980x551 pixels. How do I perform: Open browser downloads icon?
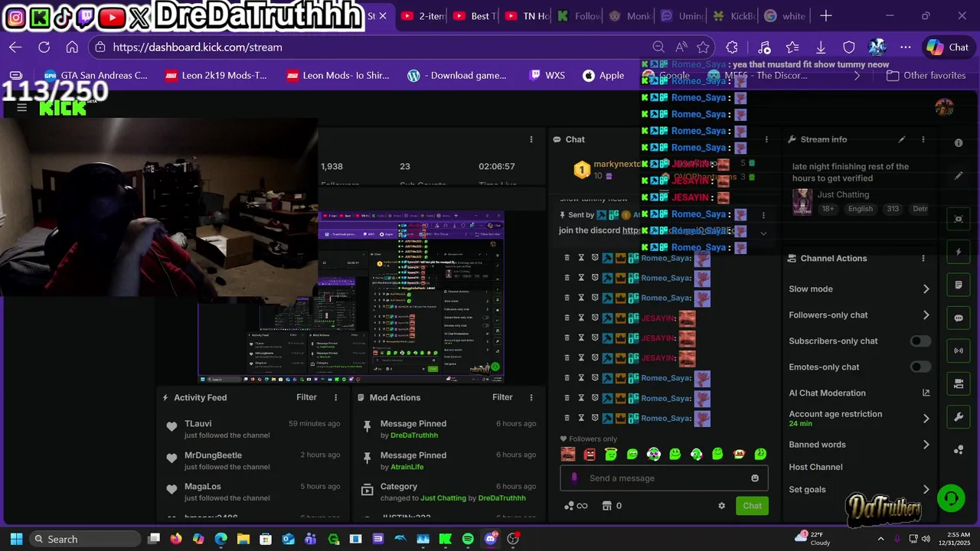(821, 47)
